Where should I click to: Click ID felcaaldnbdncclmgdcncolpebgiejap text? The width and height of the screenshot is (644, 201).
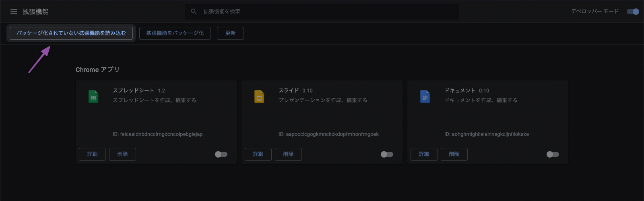point(158,134)
